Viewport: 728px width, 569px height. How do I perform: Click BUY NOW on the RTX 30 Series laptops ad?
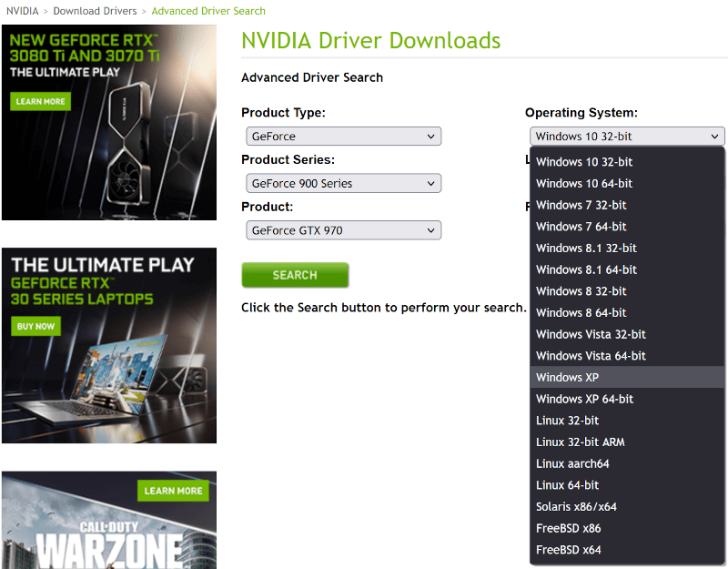pyautogui.click(x=35, y=326)
